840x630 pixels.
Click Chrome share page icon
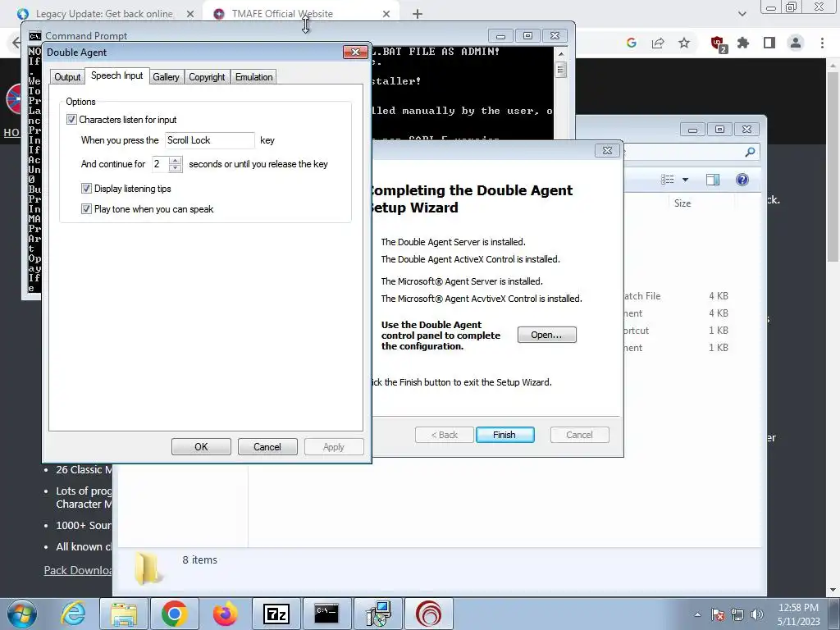pyautogui.click(x=658, y=43)
